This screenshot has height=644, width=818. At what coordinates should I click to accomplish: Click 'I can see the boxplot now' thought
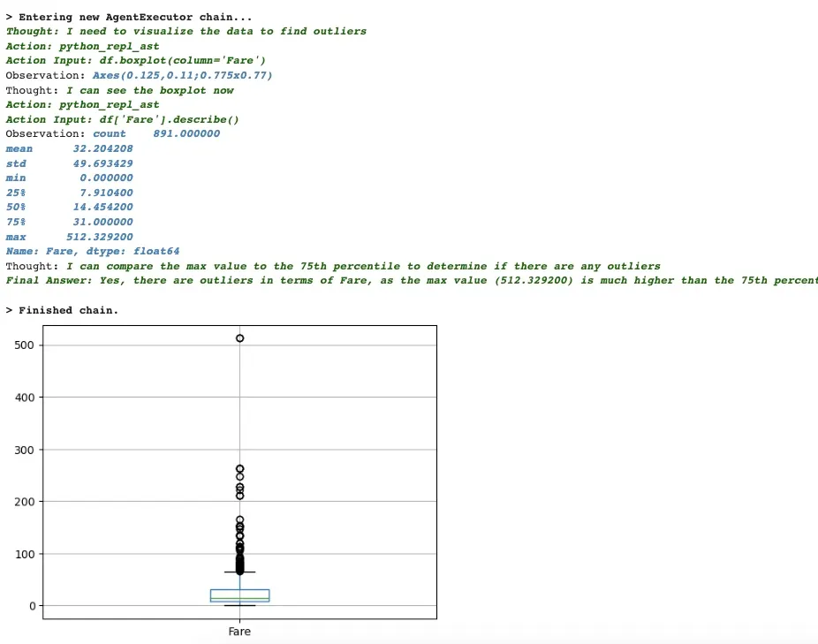[x=149, y=90]
